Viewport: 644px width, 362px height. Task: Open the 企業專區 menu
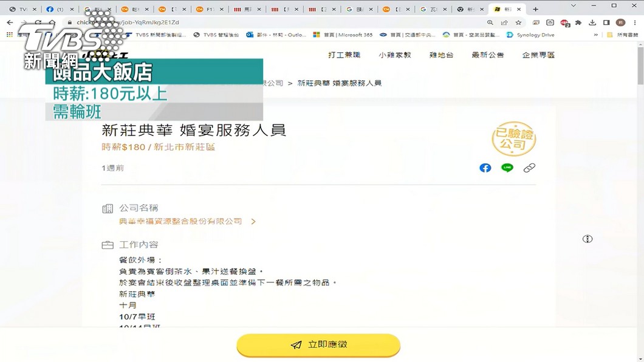pyautogui.click(x=538, y=55)
